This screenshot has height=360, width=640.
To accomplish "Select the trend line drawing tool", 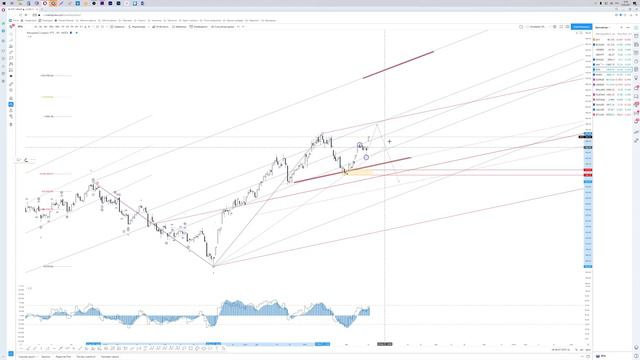I will click(11, 40).
